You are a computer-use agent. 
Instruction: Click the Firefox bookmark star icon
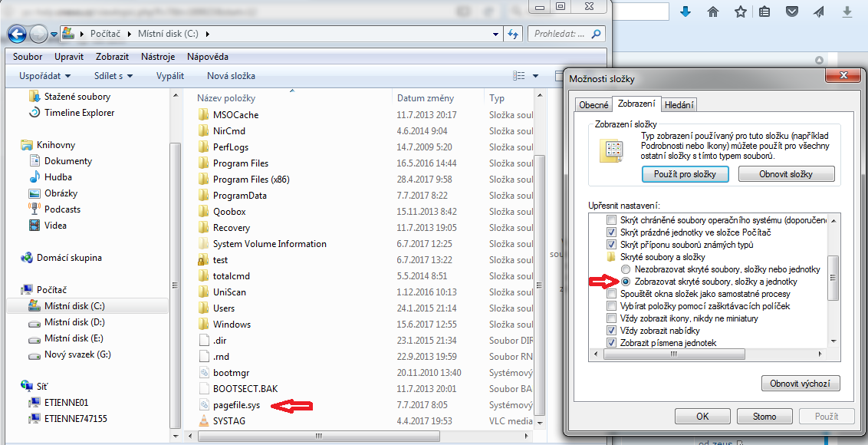tap(740, 12)
